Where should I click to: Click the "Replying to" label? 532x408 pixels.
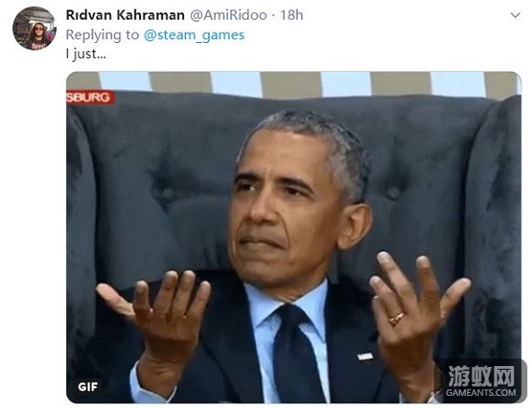pos(103,35)
